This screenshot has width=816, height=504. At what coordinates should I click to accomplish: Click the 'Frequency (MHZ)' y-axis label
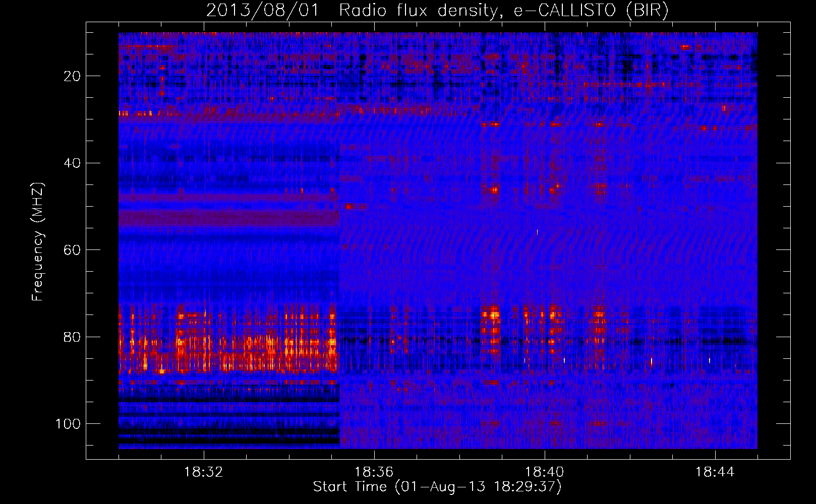click(38, 242)
